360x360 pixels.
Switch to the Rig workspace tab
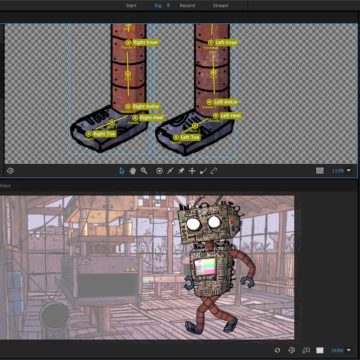(158, 5)
